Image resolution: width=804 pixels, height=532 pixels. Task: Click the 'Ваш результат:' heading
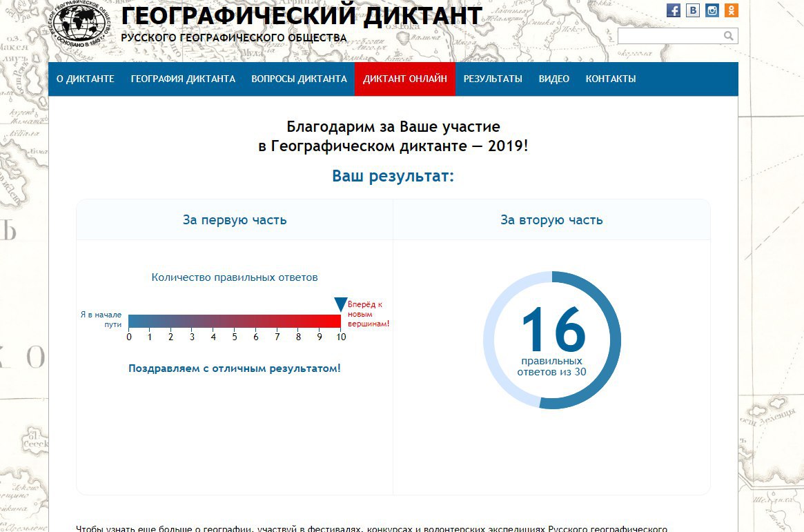click(x=393, y=177)
